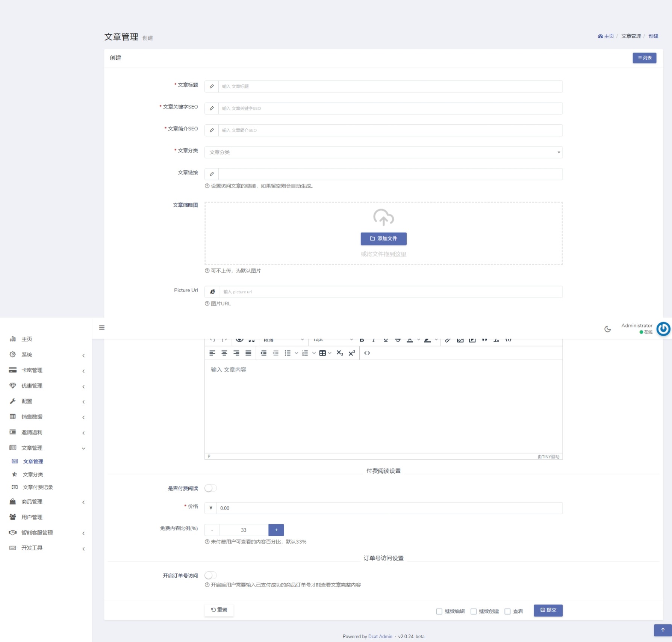Turn on the 开启订单号访问 switch

[x=210, y=576]
